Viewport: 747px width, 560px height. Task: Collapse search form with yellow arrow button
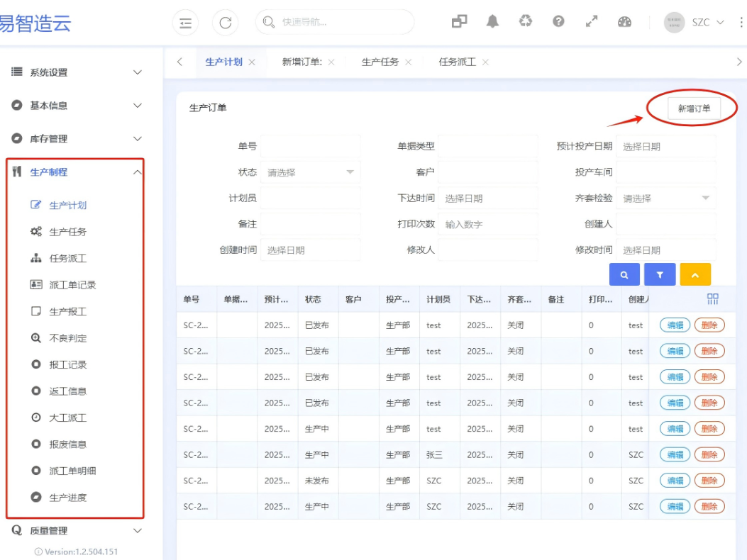695,274
